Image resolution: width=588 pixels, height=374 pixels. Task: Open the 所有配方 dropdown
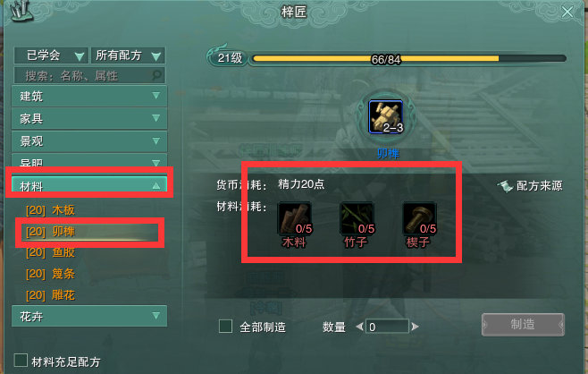[x=128, y=55]
